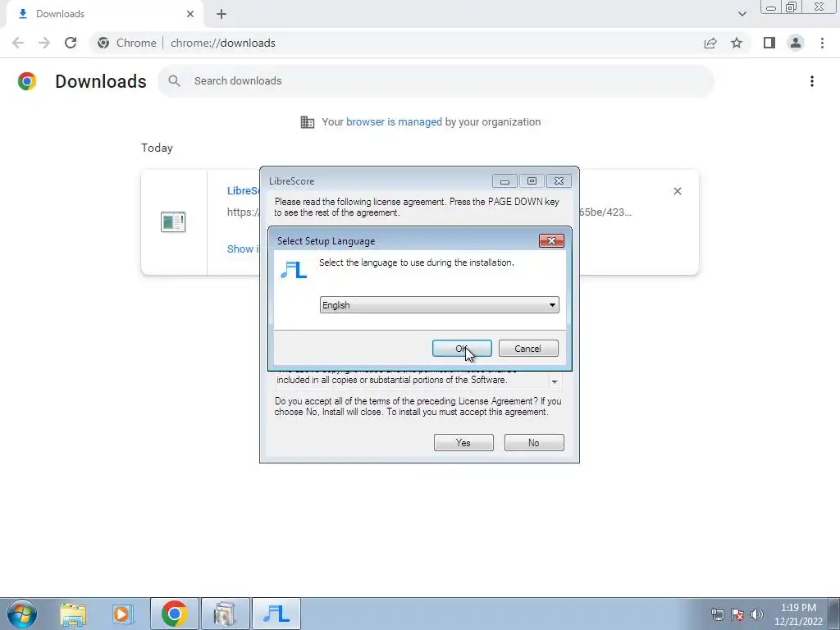Minimize the LibreScore license window
840x630 pixels.
504,181
